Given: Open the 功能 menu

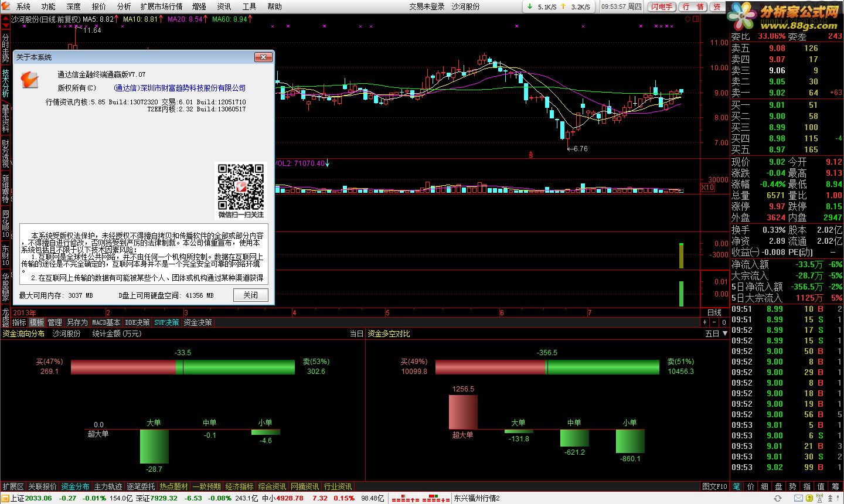Looking at the screenshot, I should coord(49,6).
